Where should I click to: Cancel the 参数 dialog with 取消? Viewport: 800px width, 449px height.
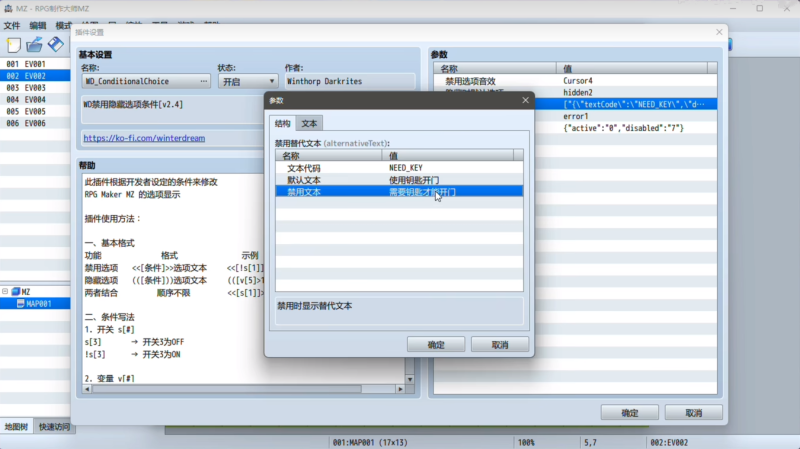[499, 345]
